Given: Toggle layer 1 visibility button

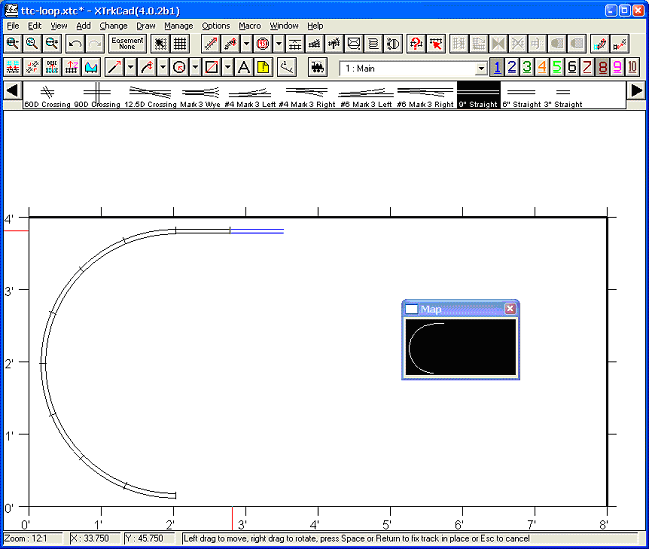Looking at the screenshot, I should (497, 67).
